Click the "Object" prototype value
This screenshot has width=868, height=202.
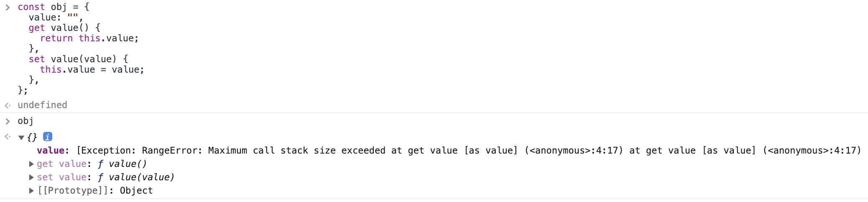click(136, 191)
